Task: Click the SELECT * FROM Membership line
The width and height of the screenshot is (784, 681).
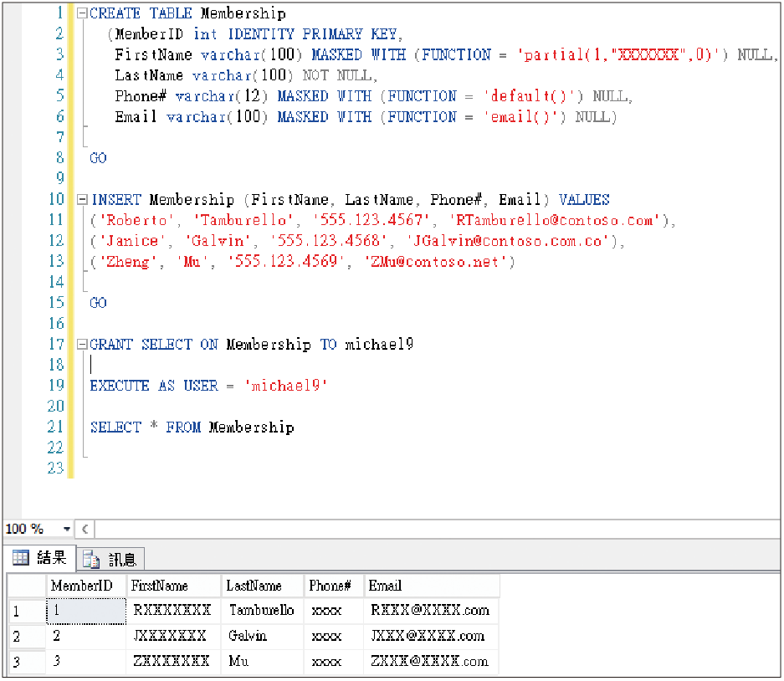Action: click(x=192, y=428)
